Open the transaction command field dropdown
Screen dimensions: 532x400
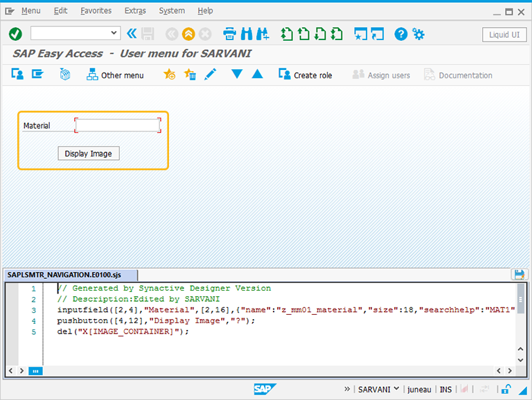click(114, 33)
